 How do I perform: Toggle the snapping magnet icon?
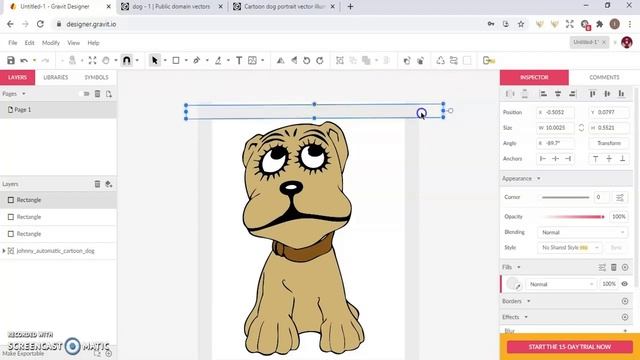127,60
